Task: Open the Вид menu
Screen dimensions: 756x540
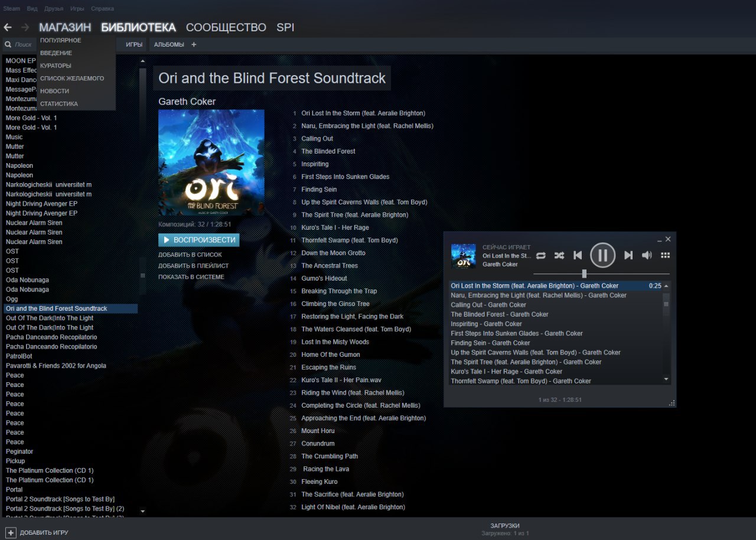Action: click(x=32, y=9)
